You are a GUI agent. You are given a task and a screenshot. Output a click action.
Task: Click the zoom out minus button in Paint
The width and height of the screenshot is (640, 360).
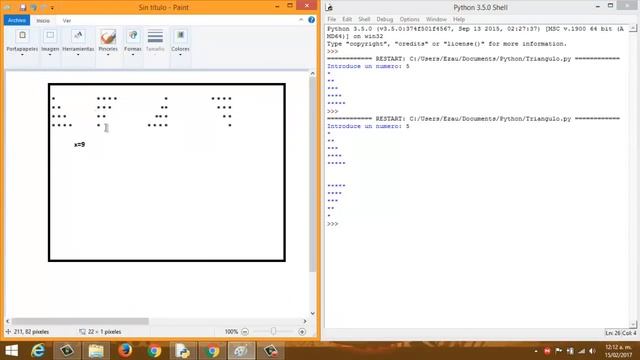tap(245, 332)
